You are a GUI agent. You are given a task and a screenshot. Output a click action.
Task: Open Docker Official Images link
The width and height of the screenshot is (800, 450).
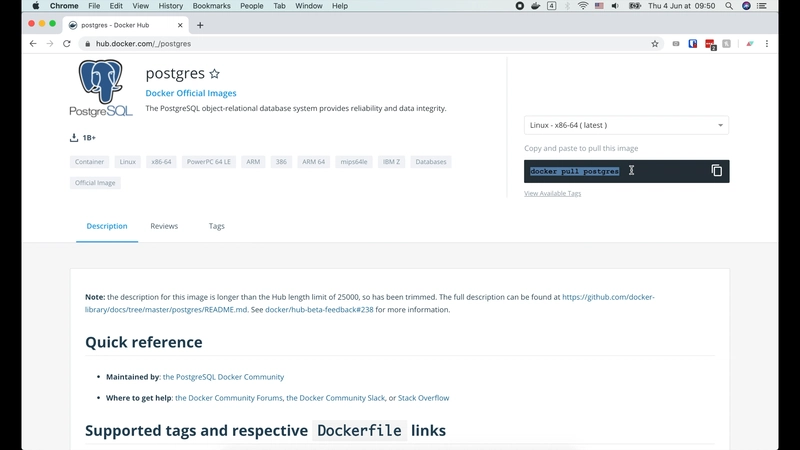(x=191, y=93)
